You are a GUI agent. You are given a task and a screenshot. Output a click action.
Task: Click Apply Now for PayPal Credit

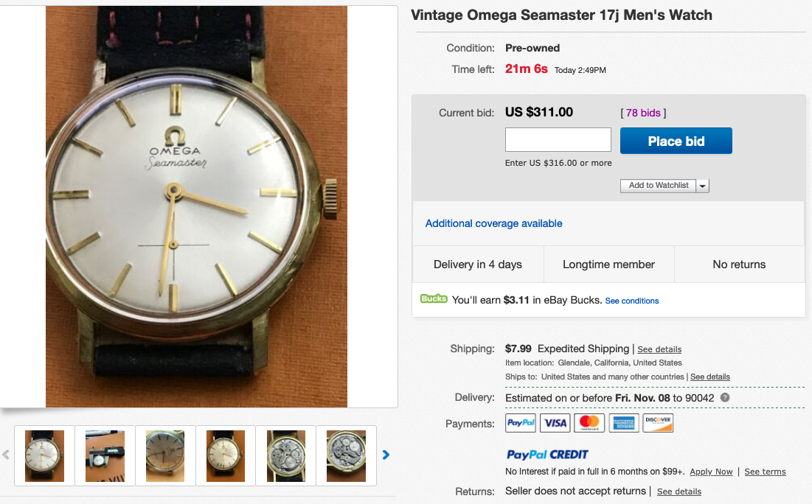(x=711, y=472)
